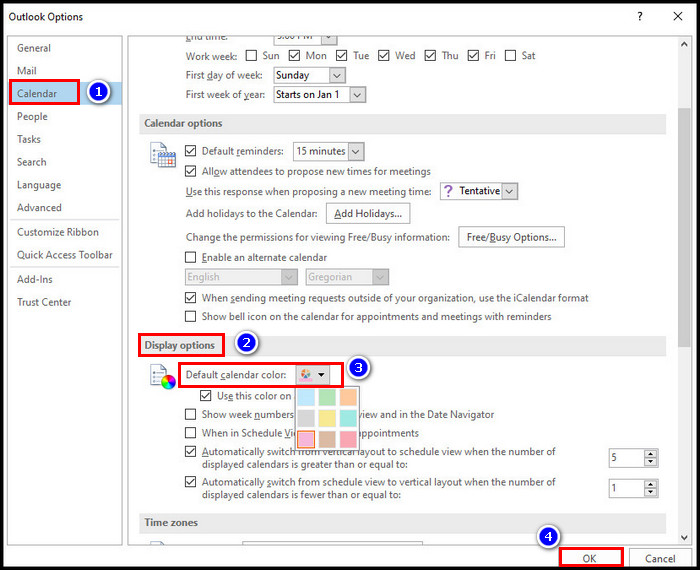This screenshot has width=700, height=570.
Task: Click the OK button
Action: pos(589,558)
